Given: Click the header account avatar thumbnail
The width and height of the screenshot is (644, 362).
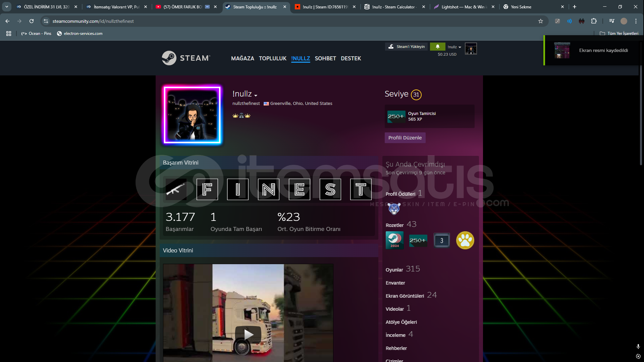Looking at the screenshot, I should click(x=471, y=49).
